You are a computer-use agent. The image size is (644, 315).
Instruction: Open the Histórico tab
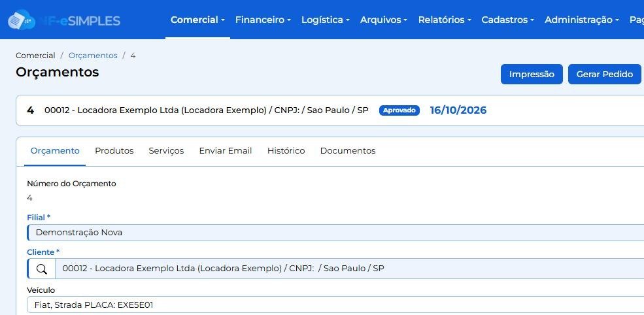tap(286, 151)
